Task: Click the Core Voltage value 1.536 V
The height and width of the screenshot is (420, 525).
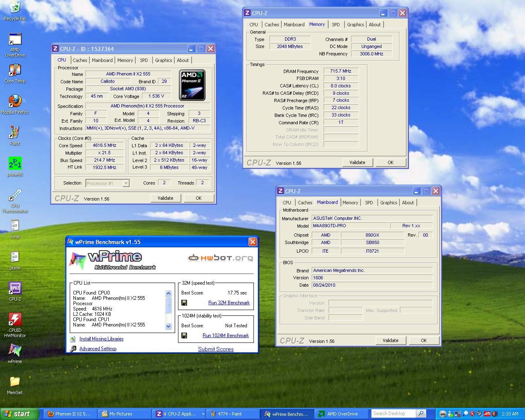Action: coord(156,96)
